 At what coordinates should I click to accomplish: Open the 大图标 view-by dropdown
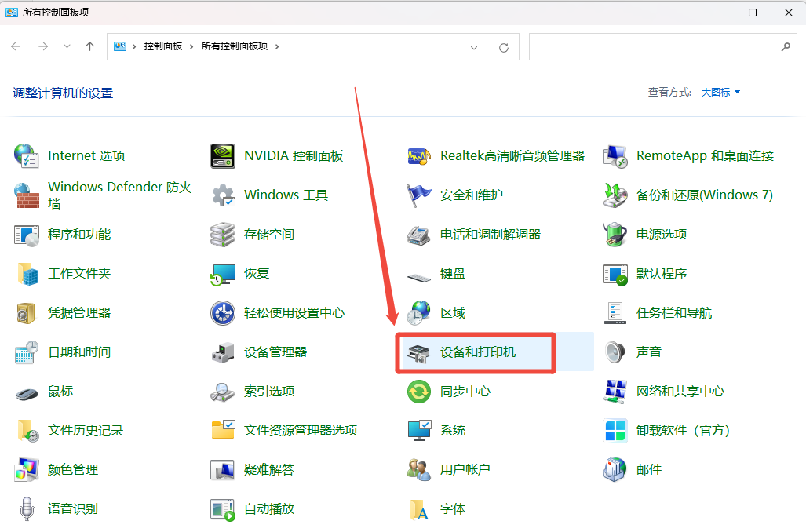tap(720, 93)
